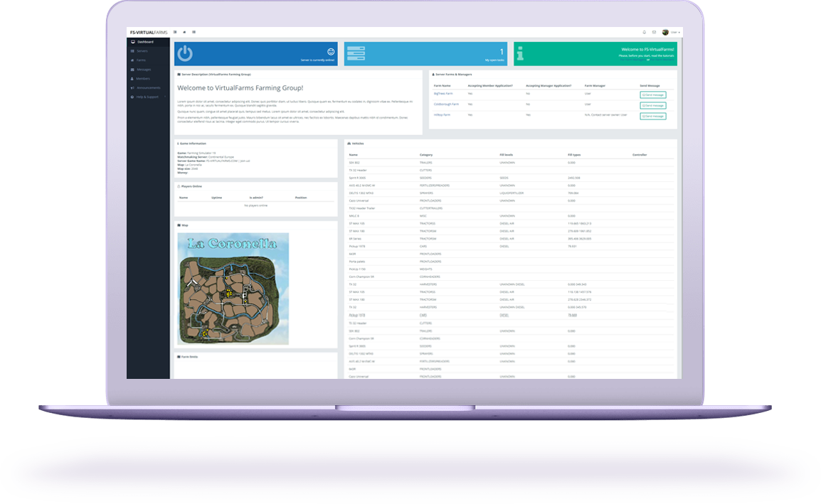821x504 pixels.
Task: Click the Vehicles Category column header
Action: (426, 155)
